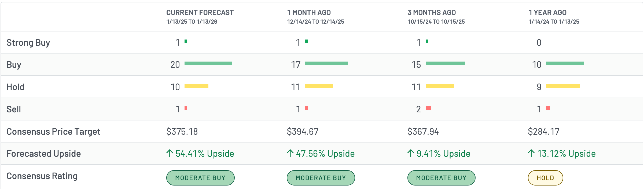644x189 pixels.
Task: Select the Moderate Buy badge under Current Forecast
Action: coord(200,178)
